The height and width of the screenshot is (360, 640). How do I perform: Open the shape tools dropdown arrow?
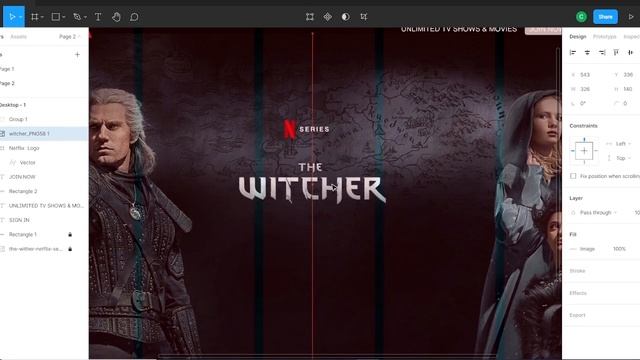(63, 17)
